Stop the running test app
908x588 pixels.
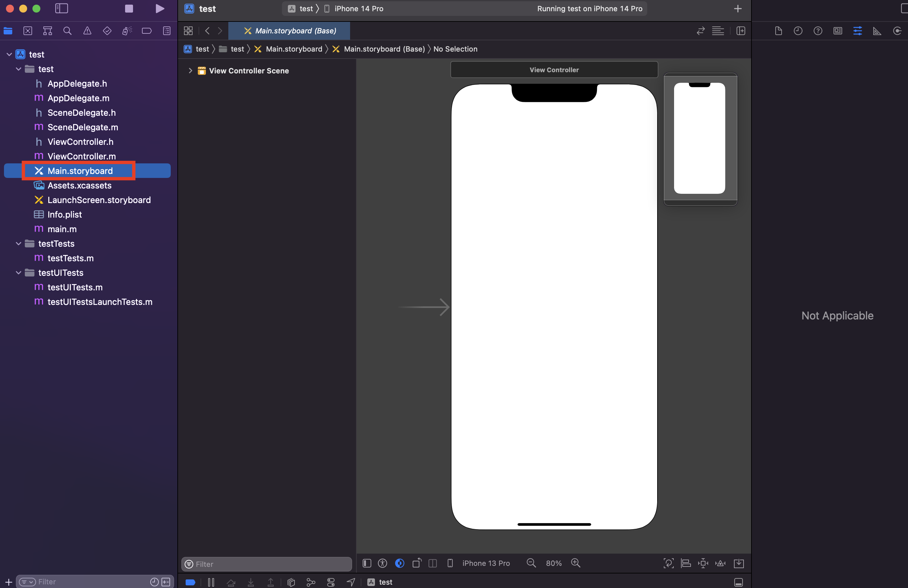click(129, 8)
